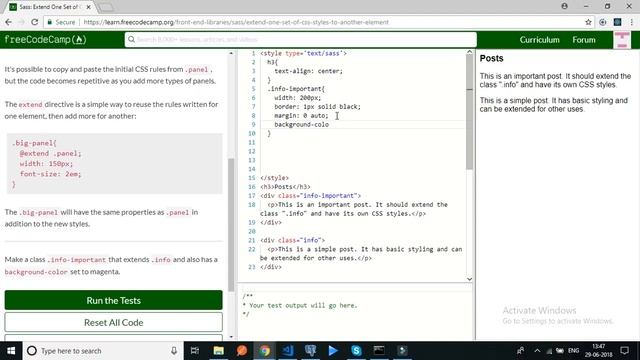Image resolution: width=640 pixels, height=360 pixels.
Task: Go back to the previous page
Action: (x=9, y=22)
